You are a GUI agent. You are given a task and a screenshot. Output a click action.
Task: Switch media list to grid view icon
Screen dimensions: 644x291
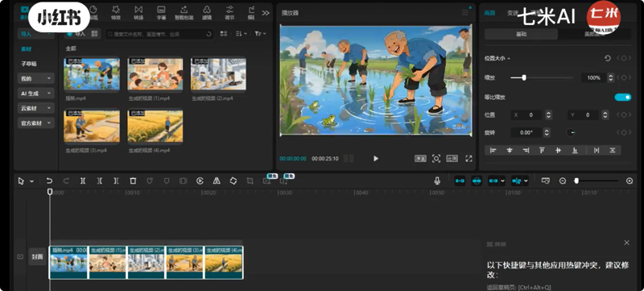pos(224,34)
